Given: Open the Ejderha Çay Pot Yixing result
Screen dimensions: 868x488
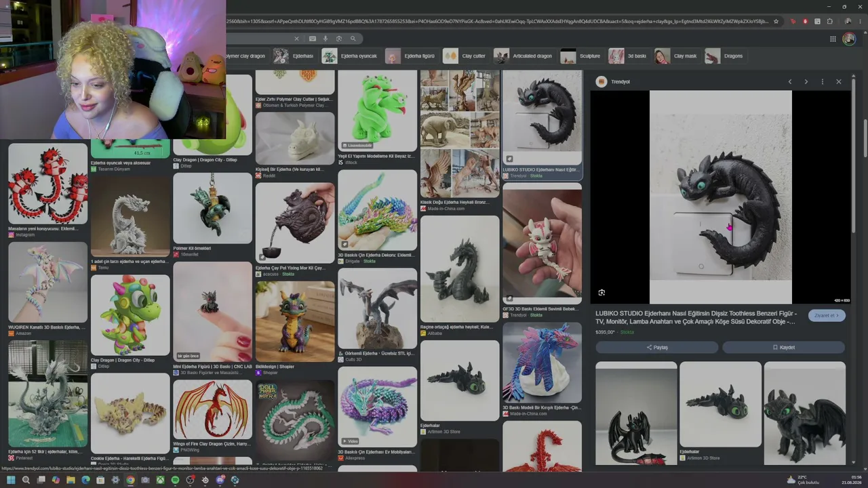Looking at the screenshot, I should [x=295, y=230].
